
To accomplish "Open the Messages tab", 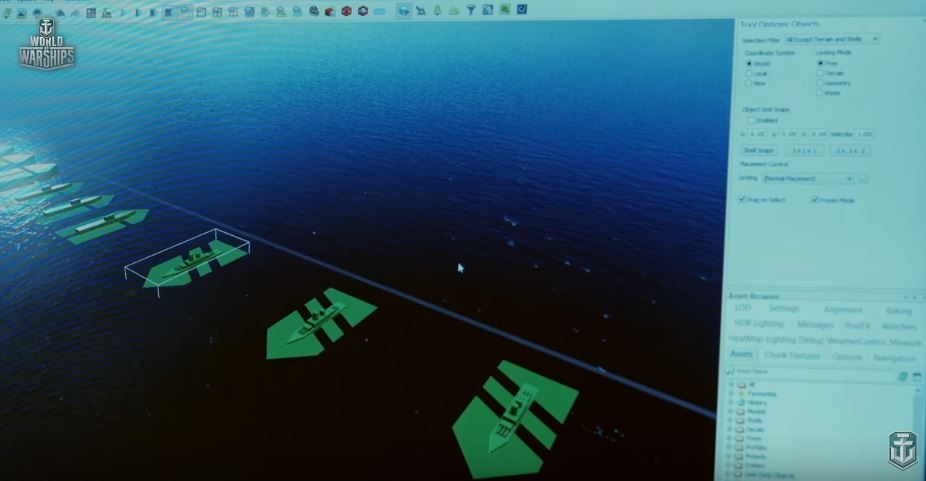I will [x=815, y=325].
